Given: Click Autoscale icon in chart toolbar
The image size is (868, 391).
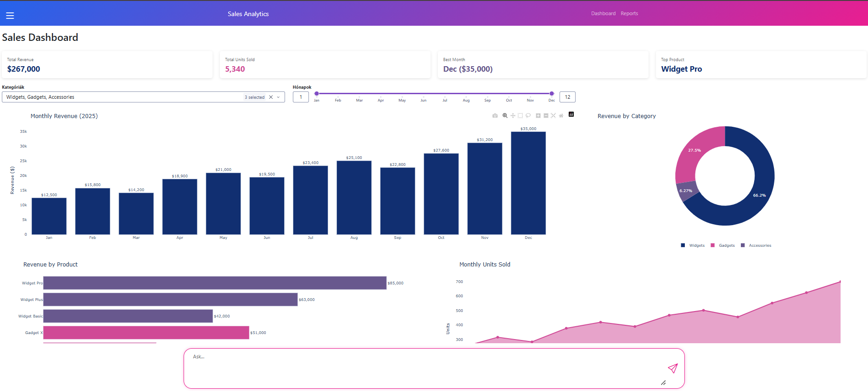Looking at the screenshot, I should (x=553, y=116).
